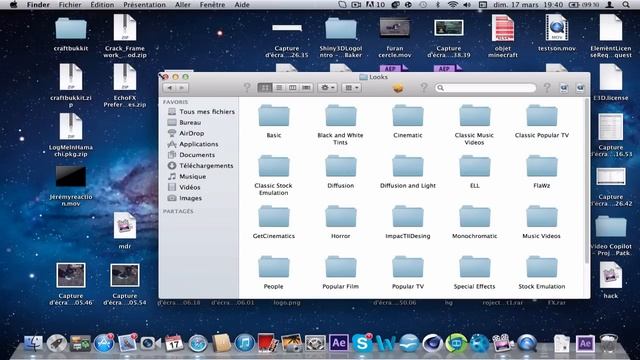Open the Présentation menu
Image resolution: width=640 pixels, height=360 pixels.
pyautogui.click(x=144, y=5)
